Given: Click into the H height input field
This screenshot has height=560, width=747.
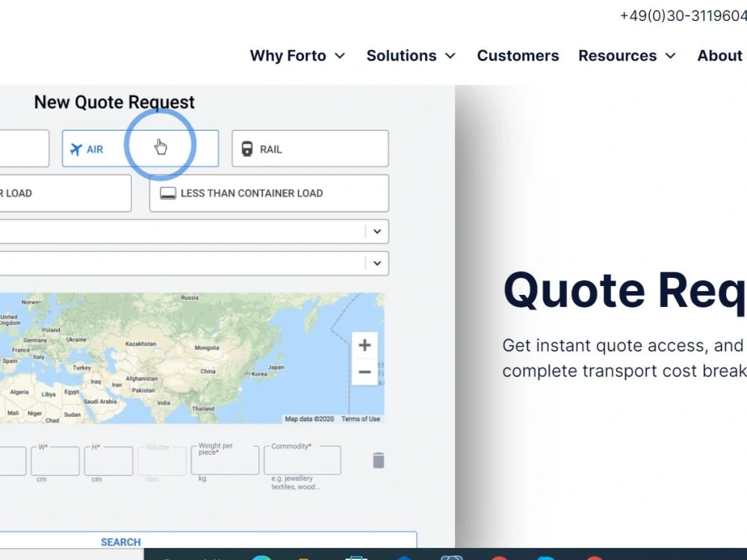Looking at the screenshot, I should pos(108,461).
